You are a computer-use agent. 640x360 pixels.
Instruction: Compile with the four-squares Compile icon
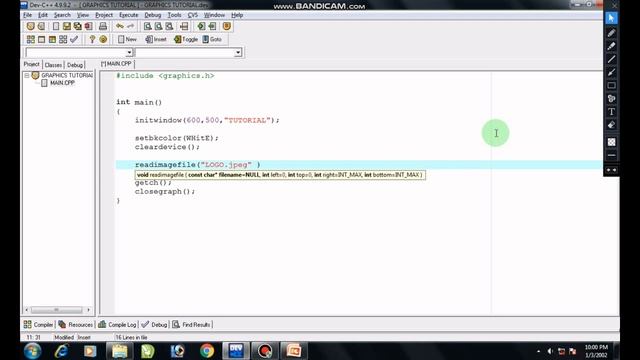pyautogui.click(x=31, y=40)
